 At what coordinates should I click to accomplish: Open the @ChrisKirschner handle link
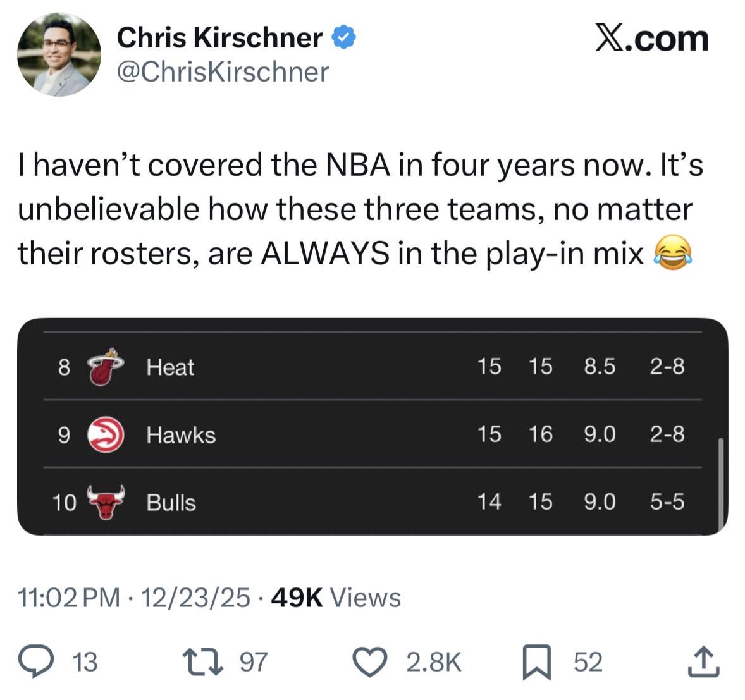(x=223, y=72)
